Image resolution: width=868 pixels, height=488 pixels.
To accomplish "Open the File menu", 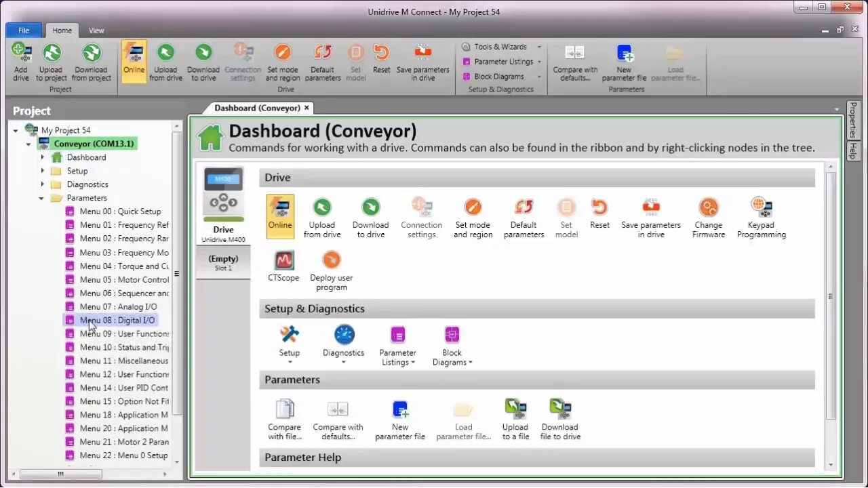I will pyautogui.click(x=24, y=30).
